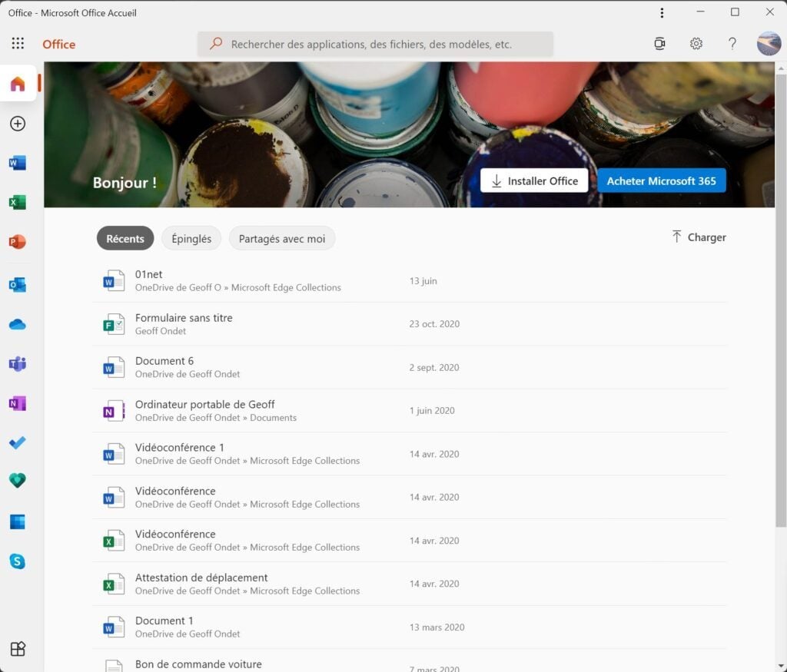Open Word from the sidebar

[x=18, y=163]
